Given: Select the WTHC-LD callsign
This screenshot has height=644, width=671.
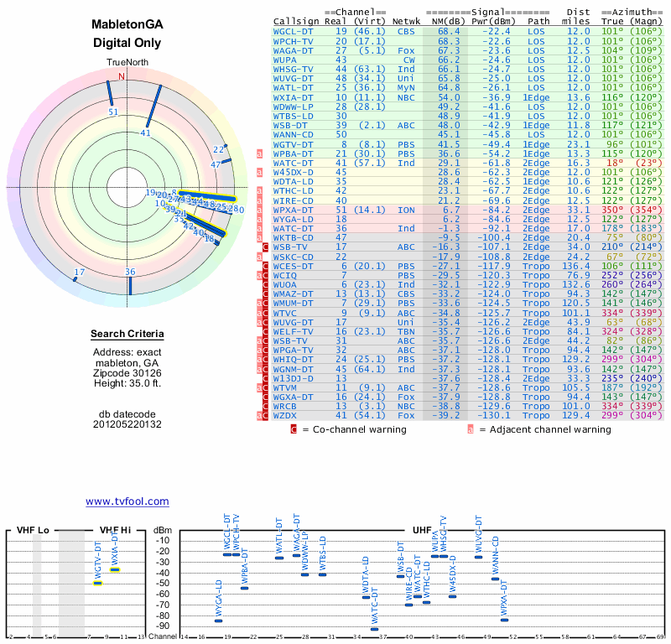Looking at the screenshot, I should [293, 191].
